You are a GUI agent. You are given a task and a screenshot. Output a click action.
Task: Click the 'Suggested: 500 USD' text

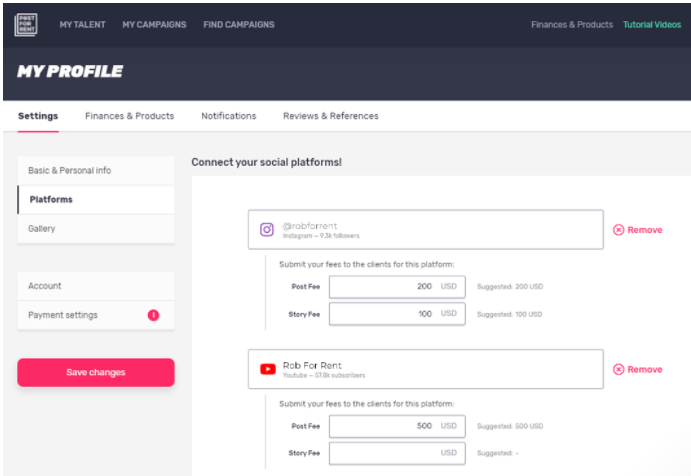(510, 426)
